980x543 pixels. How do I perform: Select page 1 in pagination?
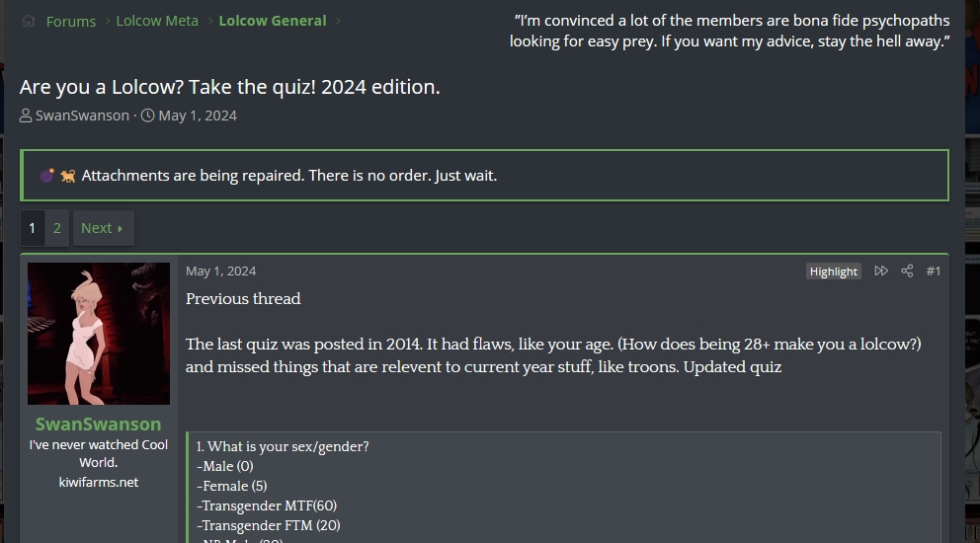click(x=32, y=228)
